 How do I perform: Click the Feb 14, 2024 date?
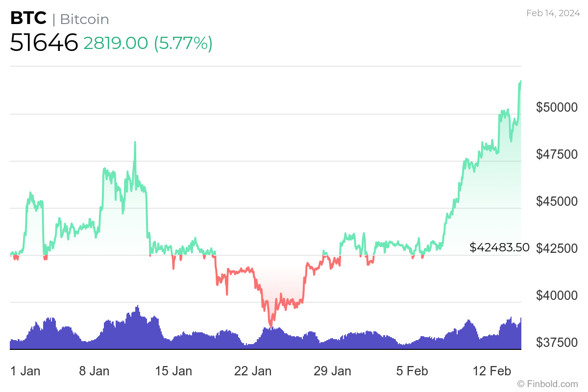[x=552, y=13]
